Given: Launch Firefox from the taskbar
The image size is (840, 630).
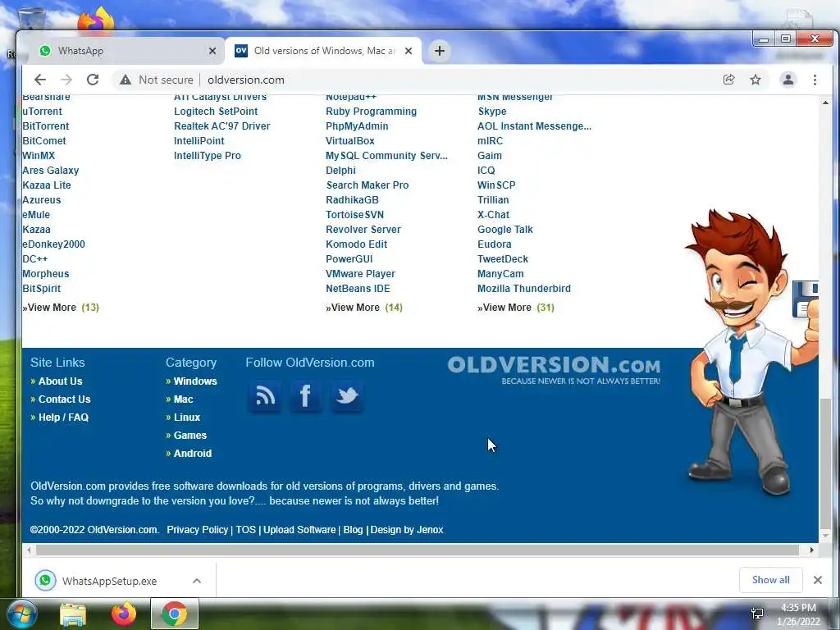Looking at the screenshot, I should point(124,614).
